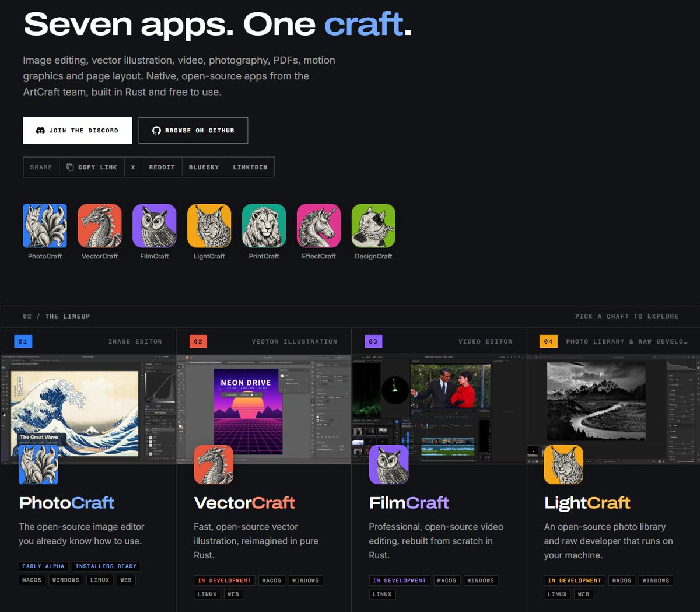The height and width of the screenshot is (612, 700).
Task: Open the DesignCraft cat app icon
Action: click(374, 226)
